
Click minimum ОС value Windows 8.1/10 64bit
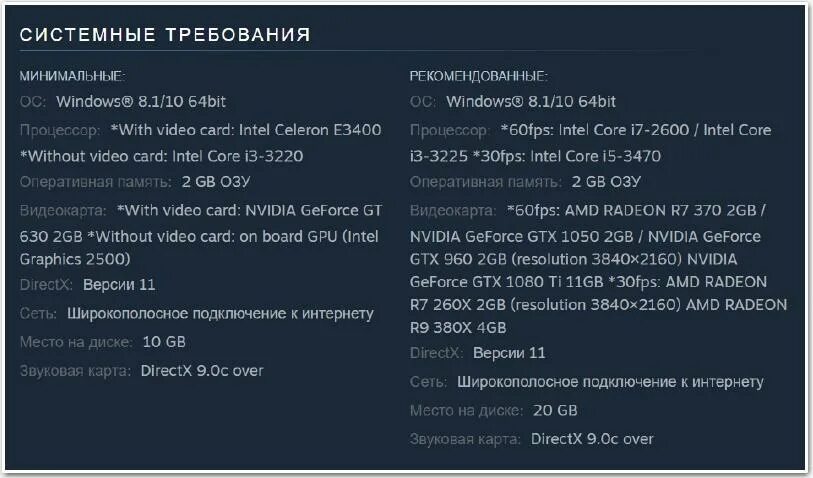pos(141,102)
